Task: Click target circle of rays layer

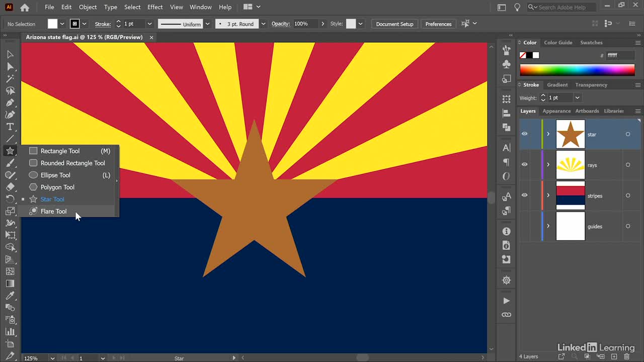Action: click(627, 165)
